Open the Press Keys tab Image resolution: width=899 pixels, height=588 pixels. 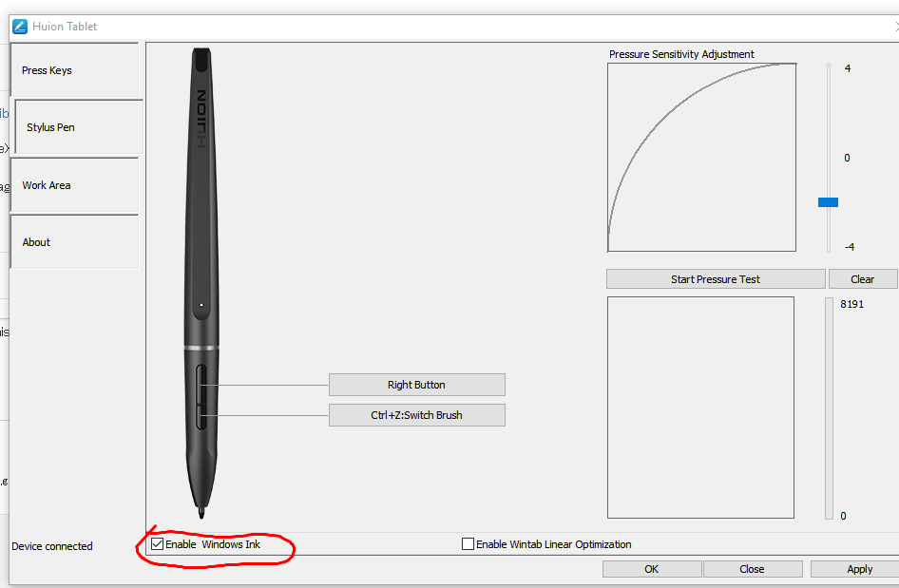tap(74, 70)
